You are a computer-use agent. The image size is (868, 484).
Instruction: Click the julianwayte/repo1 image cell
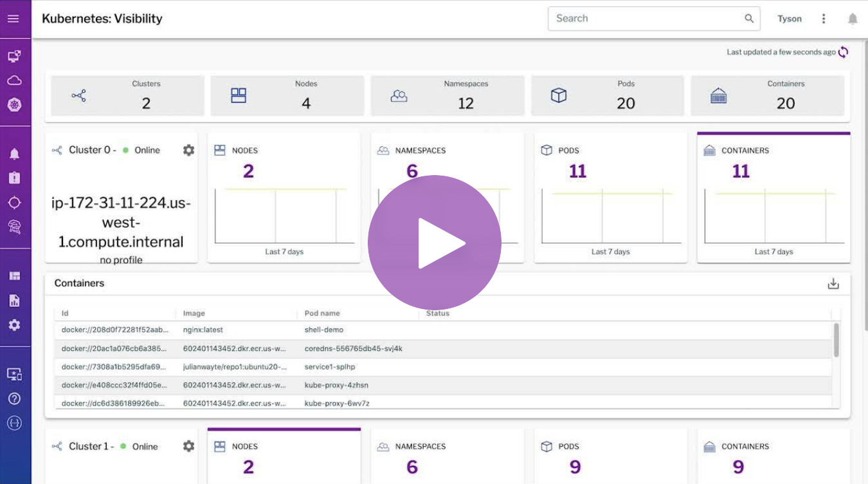point(233,367)
